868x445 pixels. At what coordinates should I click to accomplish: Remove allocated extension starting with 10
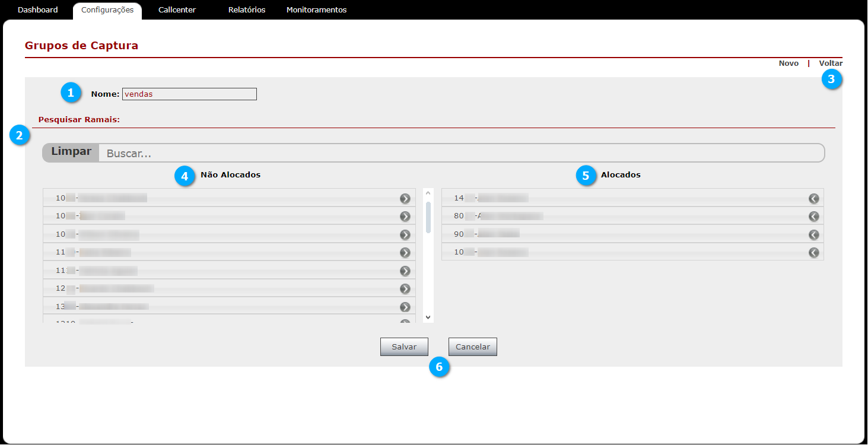[814, 253]
